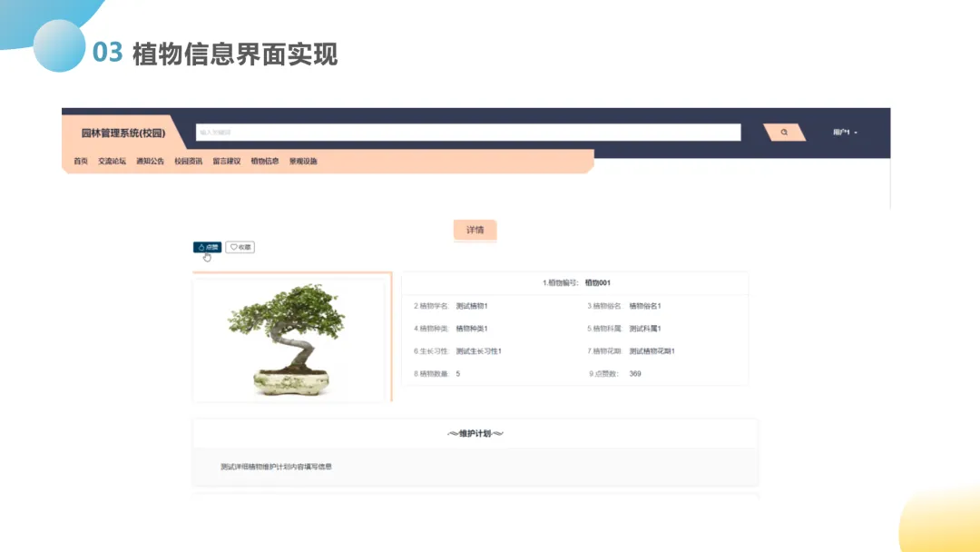
Task: Click the 维护计划 section heading
Action: (475, 433)
